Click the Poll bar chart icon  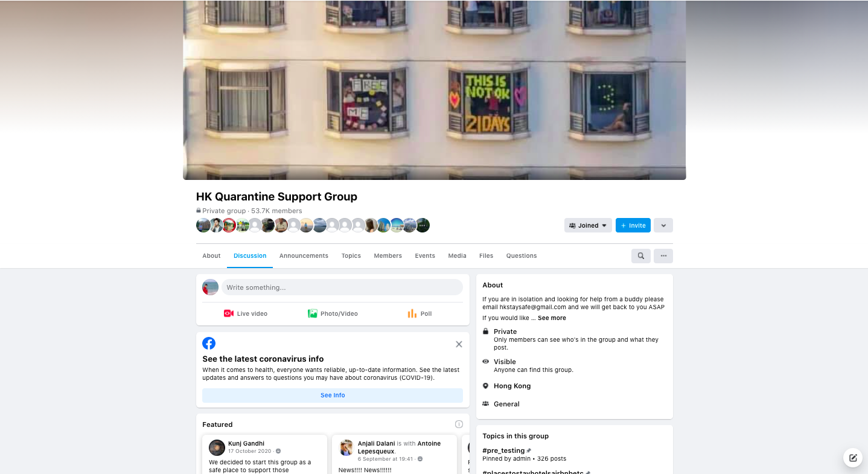[412, 313]
